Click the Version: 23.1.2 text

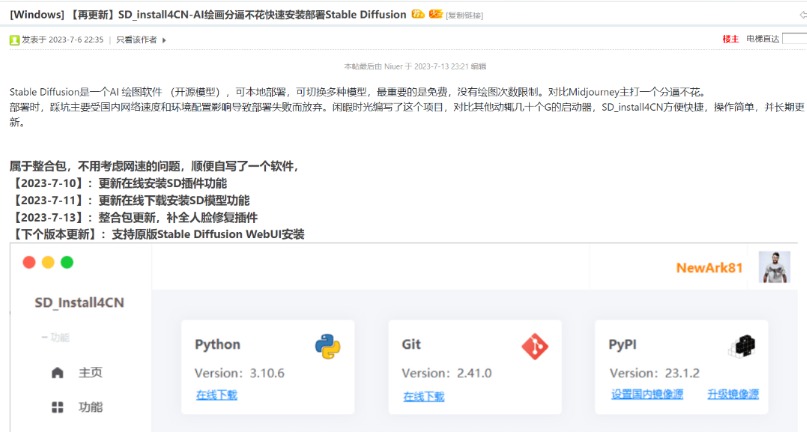tap(655, 373)
